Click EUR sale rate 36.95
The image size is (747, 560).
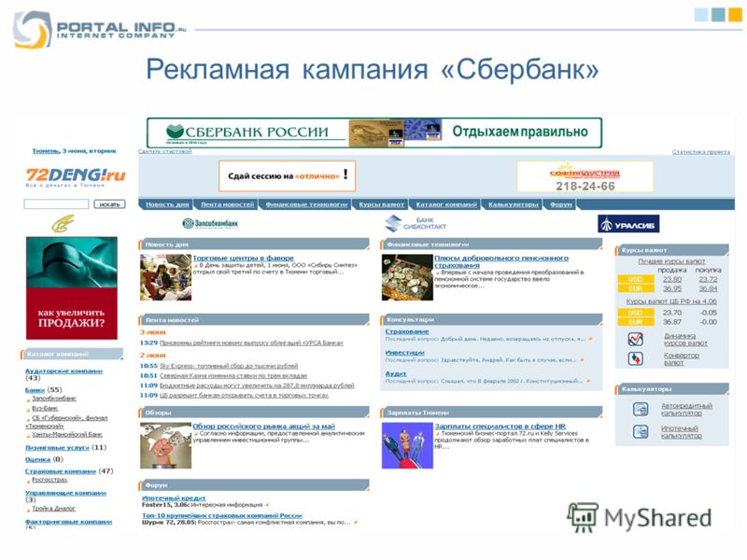[x=672, y=288]
